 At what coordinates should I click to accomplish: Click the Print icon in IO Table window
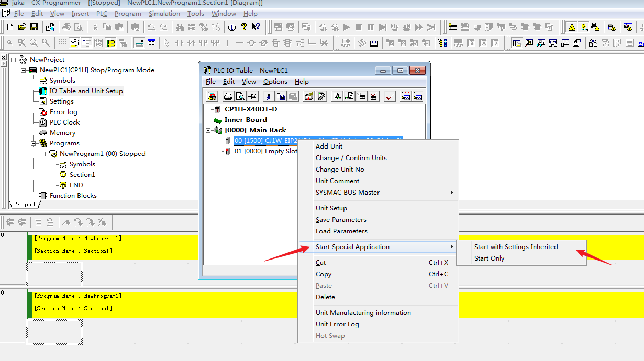pos(228,96)
